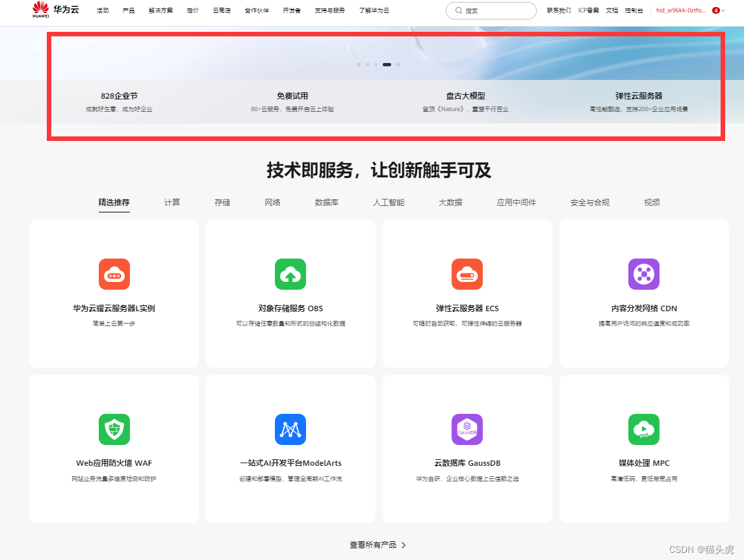Image resolution: width=744 pixels, height=560 pixels.
Task: Click the blue ModelArts icon
Action: point(290,429)
